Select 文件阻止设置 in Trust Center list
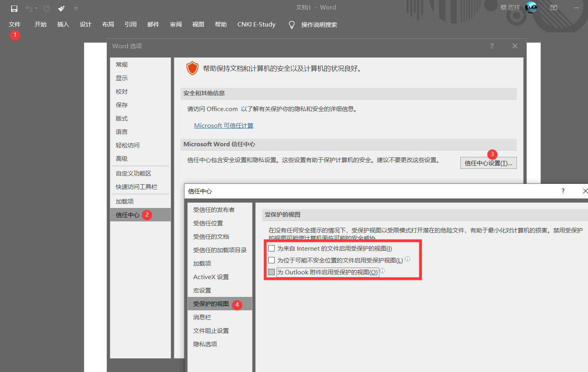The image size is (588, 372). click(x=220, y=331)
